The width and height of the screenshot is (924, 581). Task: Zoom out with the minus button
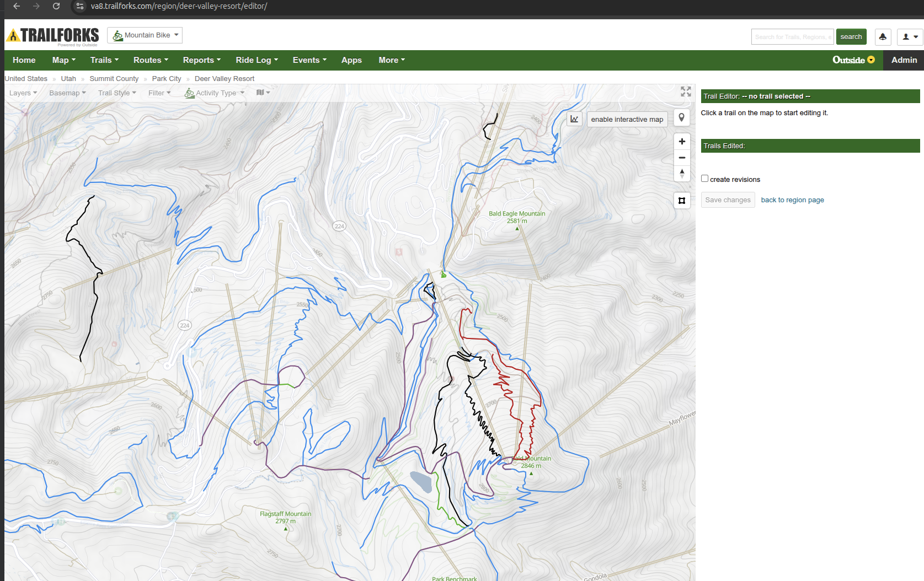tap(682, 158)
